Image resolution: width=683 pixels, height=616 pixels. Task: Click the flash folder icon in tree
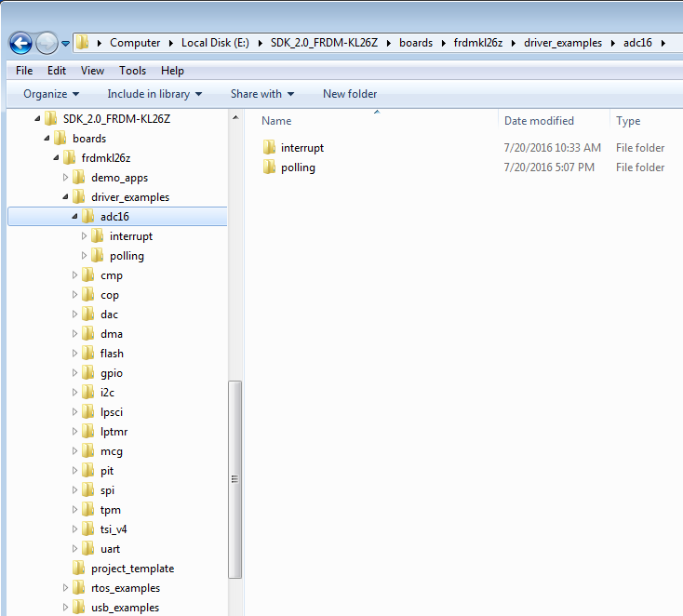[x=88, y=353]
